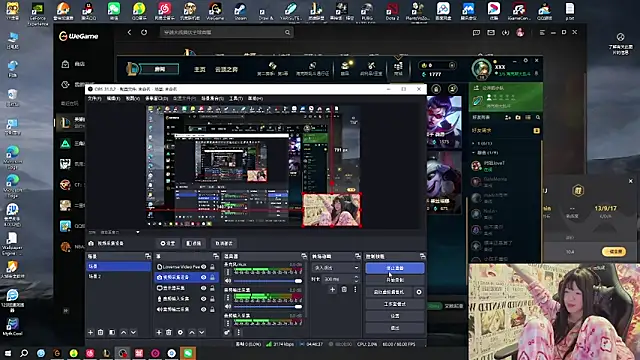
Task: Open Properties button on source toolbar
Action: point(168,243)
